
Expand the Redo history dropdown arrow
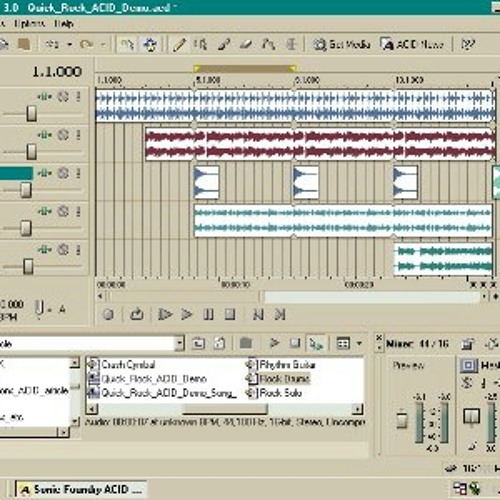click(104, 44)
